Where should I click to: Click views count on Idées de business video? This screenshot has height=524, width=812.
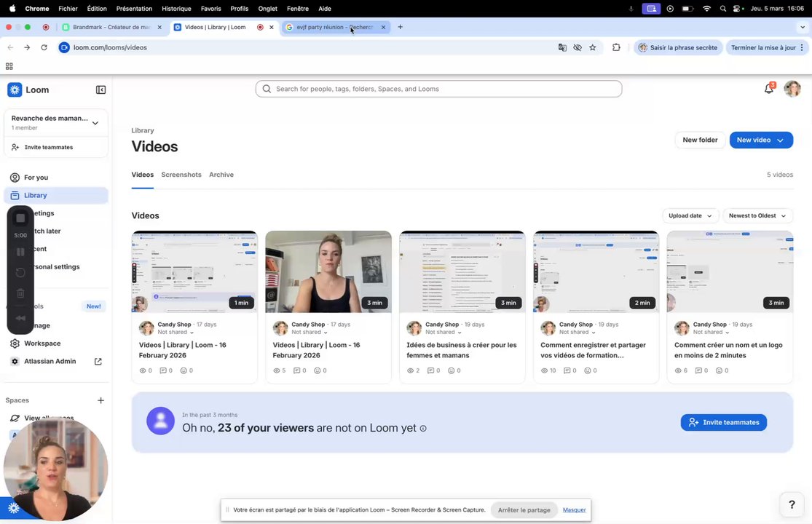click(413, 370)
